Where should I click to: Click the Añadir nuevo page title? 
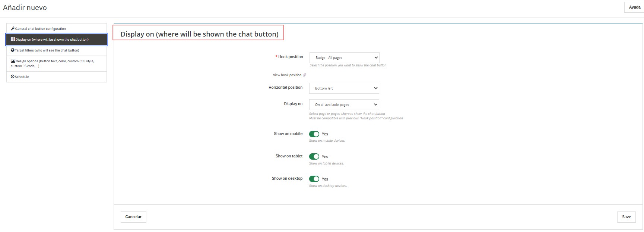point(25,7)
